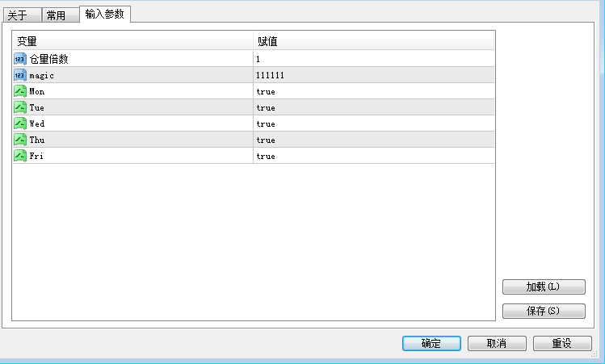Screen dimensions: 605x364
Task: Click the boolean icon for Thu
Action: (20, 140)
